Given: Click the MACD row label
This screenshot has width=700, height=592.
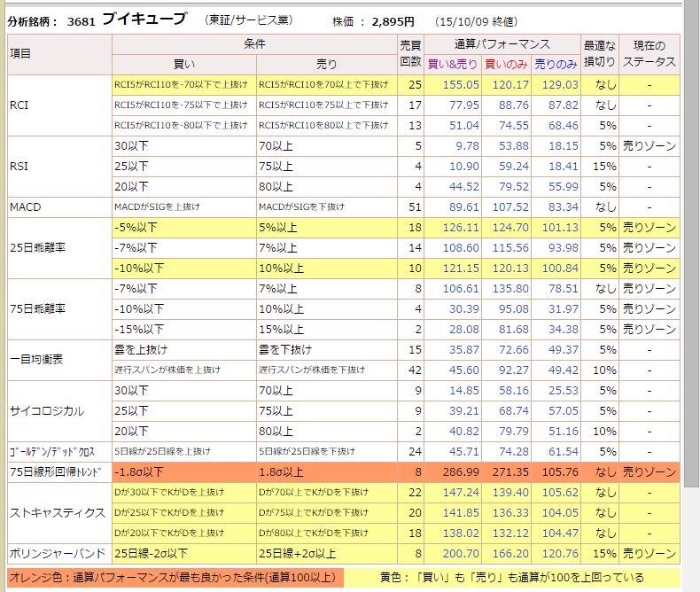Looking at the screenshot, I should coord(27,206).
